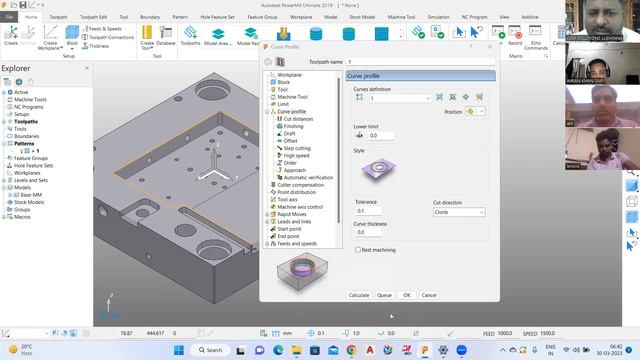Open the Chrome icon in the taskbar
This screenshot has height=360, width=640.
[x=351, y=350]
